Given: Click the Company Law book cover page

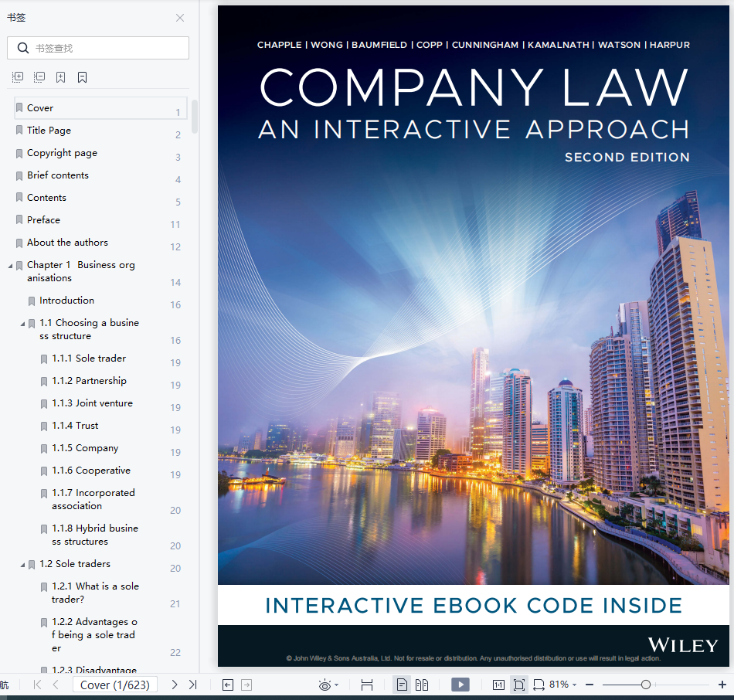Looking at the screenshot, I should click(x=474, y=336).
